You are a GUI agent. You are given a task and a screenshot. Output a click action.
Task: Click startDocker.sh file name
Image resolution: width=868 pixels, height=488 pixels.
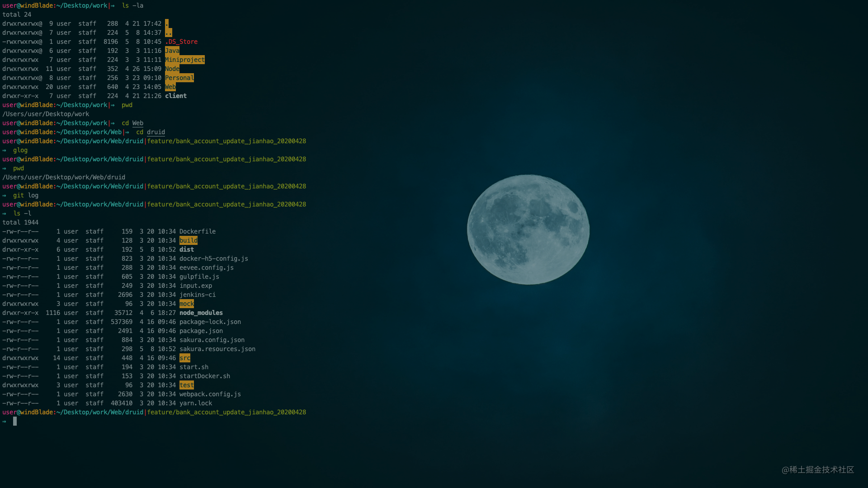pyautogui.click(x=205, y=376)
